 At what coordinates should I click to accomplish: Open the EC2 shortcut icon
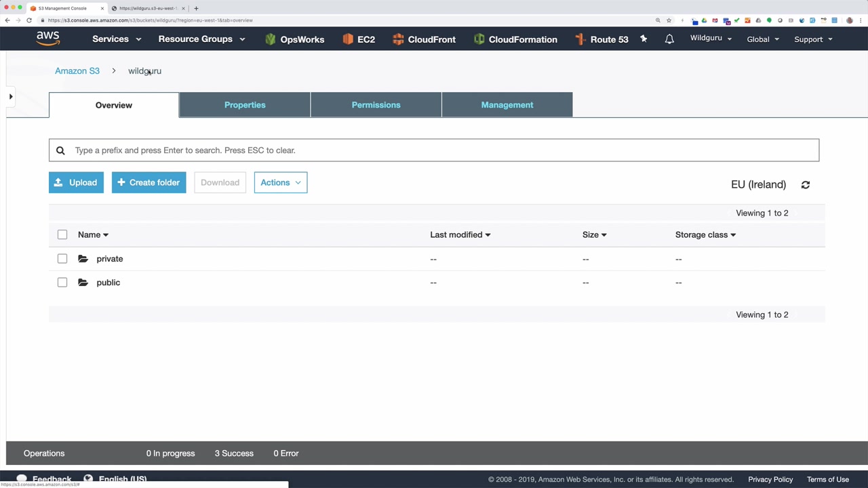(349, 39)
